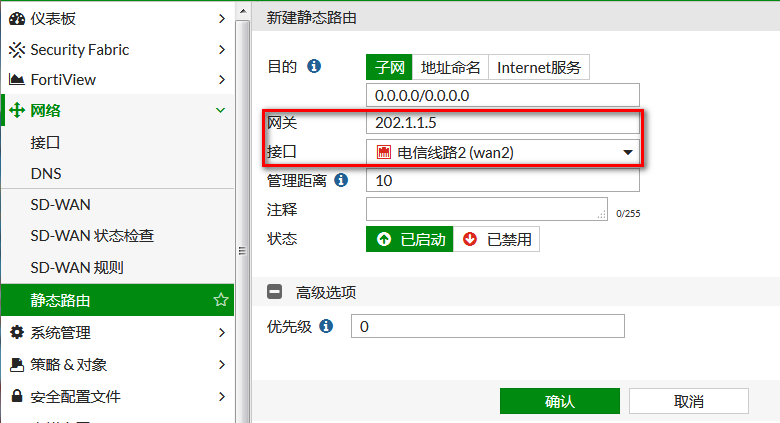Click the Security Fabric icon in sidebar
This screenshot has height=423, width=780.
[17, 50]
